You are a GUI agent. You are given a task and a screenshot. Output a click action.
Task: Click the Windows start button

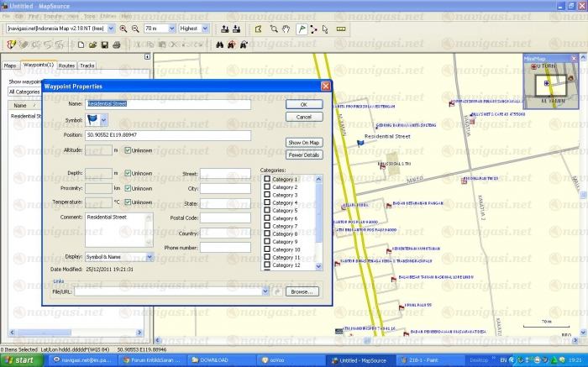click(x=20, y=360)
